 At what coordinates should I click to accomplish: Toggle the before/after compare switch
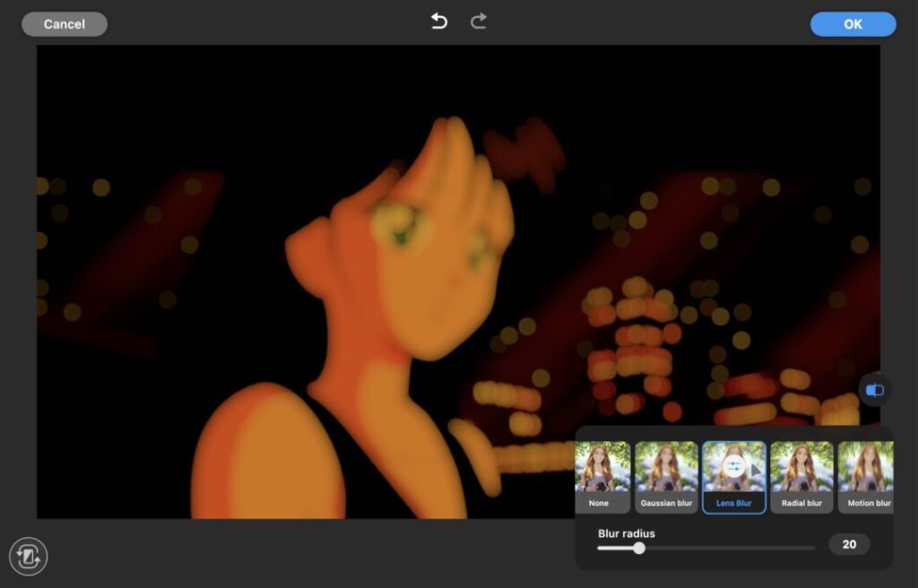point(875,390)
